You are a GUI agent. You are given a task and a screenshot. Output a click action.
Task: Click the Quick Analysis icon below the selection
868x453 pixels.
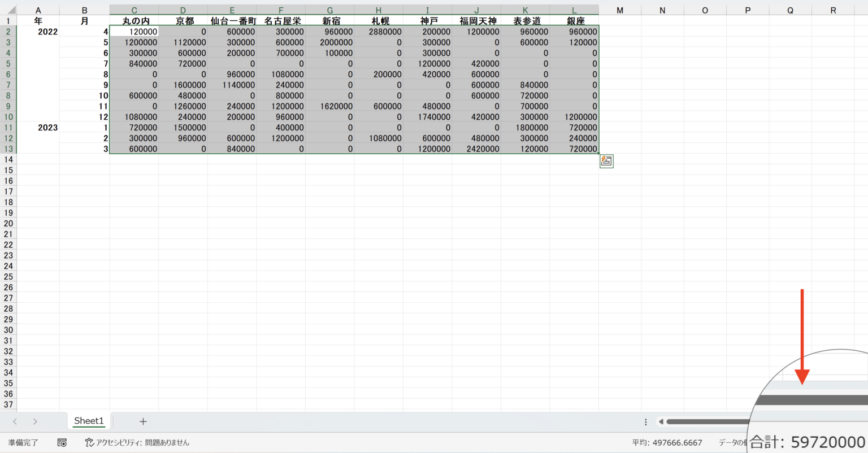[606, 161]
